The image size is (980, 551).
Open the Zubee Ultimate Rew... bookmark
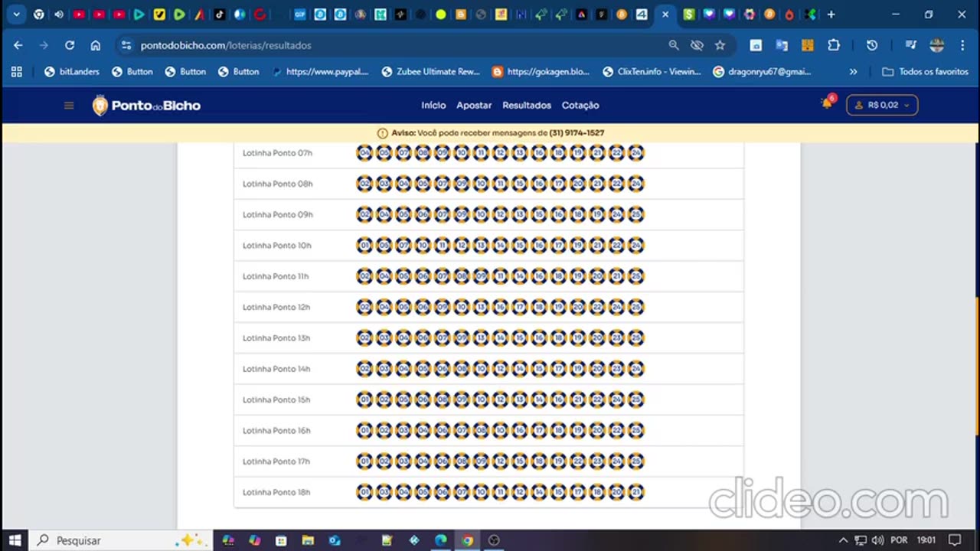(x=431, y=71)
